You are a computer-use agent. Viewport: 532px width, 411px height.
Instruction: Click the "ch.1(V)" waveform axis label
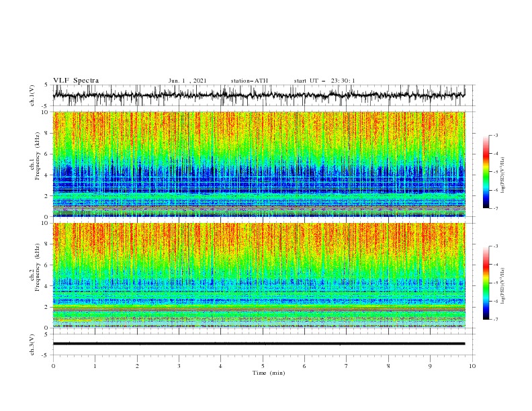point(32,95)
